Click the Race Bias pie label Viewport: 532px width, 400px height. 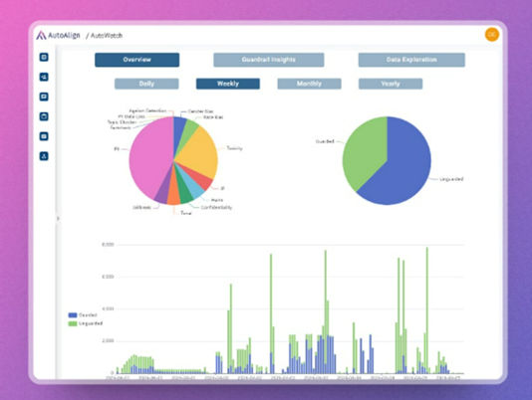213,117
